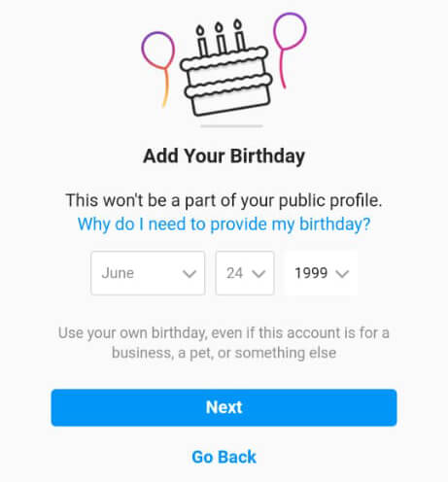This screenshot has width=448, height=482.
Task: Click the middle candle on the cake
Action: click(x=221, y=38)
